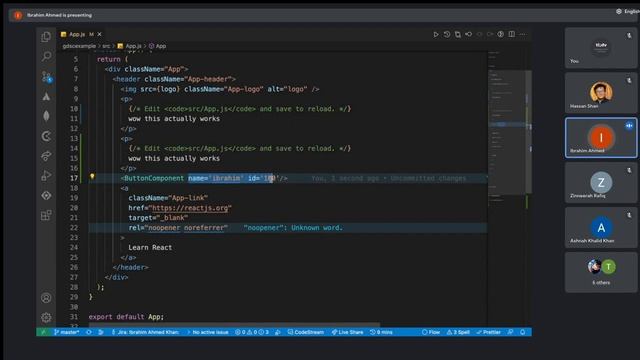Click 'Learn React' text on line 24
Viewport: 640px width, 360px height.
click(150, 247)
